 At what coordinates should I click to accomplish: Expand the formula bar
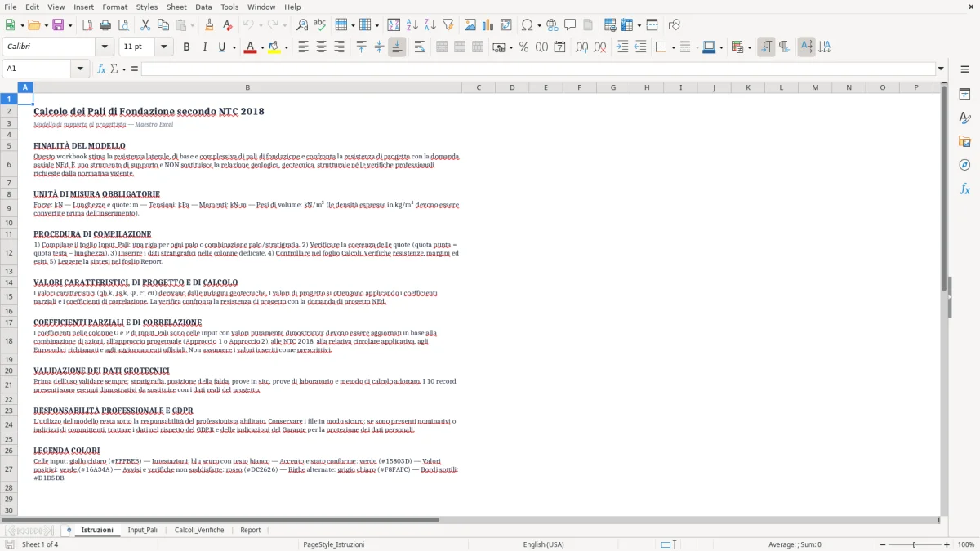[941, 69]
